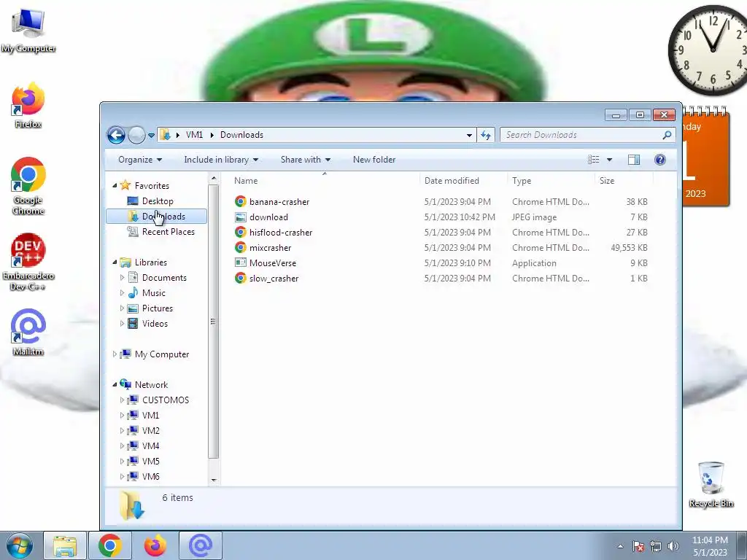Open Mail.tm desktop shortcut

[x=28, y=332]
